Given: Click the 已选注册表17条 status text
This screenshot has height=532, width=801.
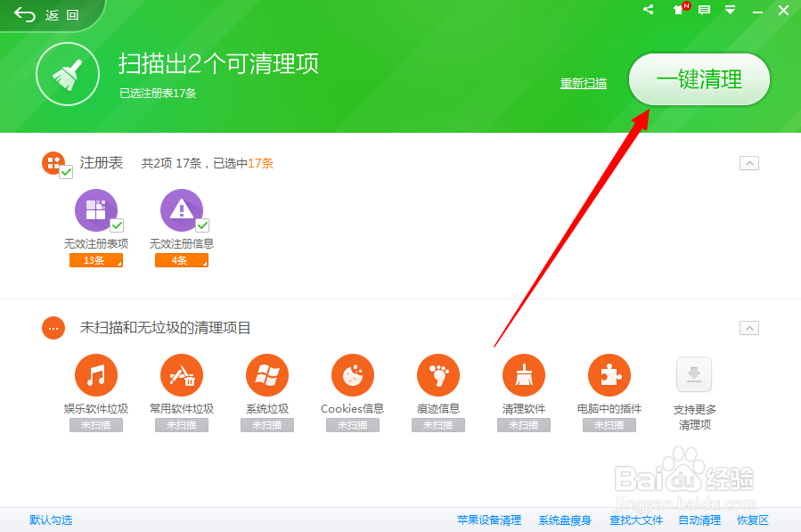Looking at the screenshot, I should point(158,93).
